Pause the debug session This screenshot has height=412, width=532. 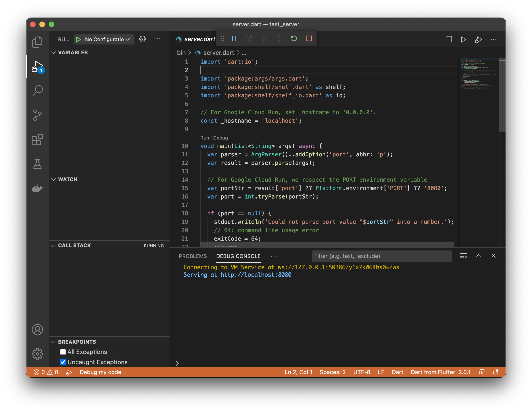point(234,38)
